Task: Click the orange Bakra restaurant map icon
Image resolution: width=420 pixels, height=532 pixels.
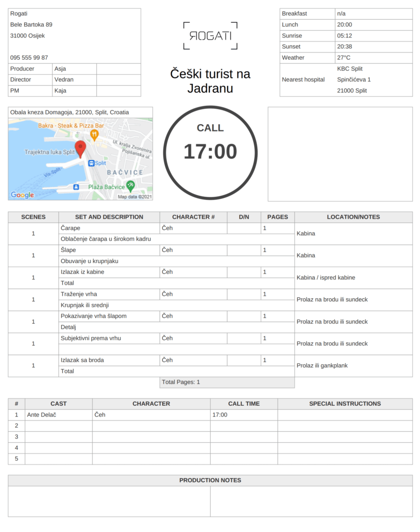Action: click(x=94, y=135)
